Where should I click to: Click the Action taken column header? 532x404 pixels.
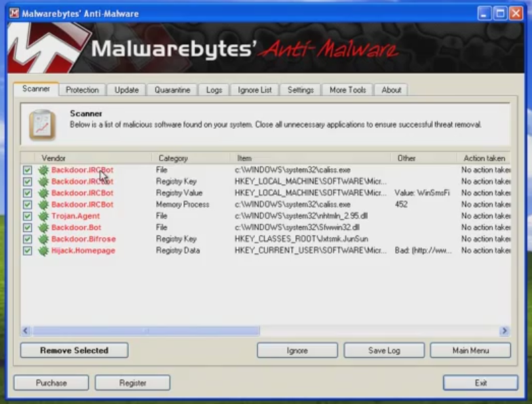(484, 158)
